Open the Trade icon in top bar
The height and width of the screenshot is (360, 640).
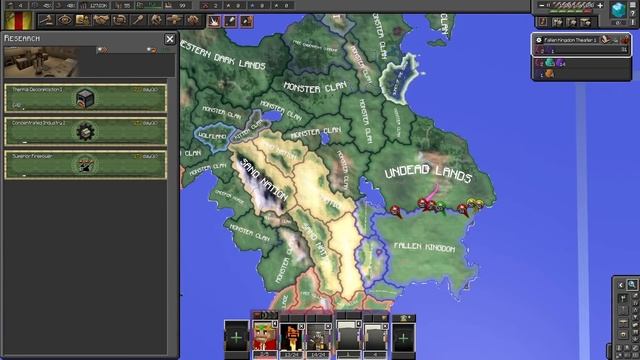pyautogui.click(x=119, y=20)
